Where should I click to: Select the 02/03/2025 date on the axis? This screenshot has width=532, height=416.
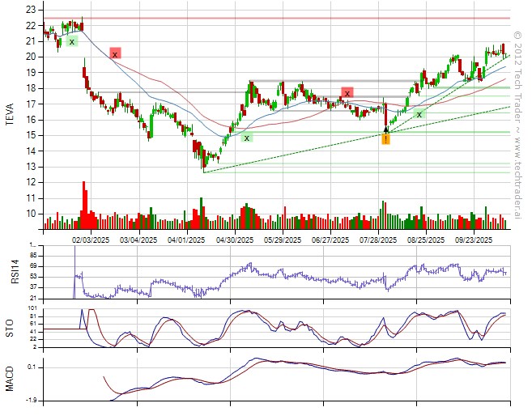click(x=90, y=240)
